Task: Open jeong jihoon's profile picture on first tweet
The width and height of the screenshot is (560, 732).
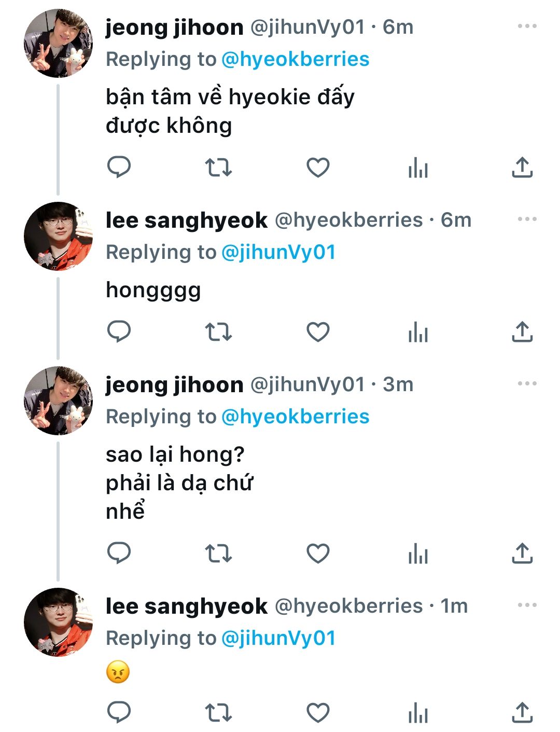Action: point(58,44)
